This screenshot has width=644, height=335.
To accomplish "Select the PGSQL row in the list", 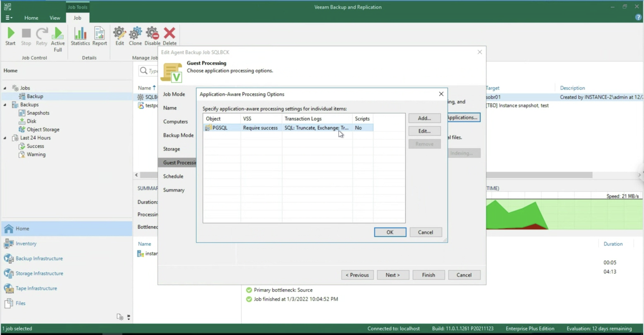I will [288, 128].
